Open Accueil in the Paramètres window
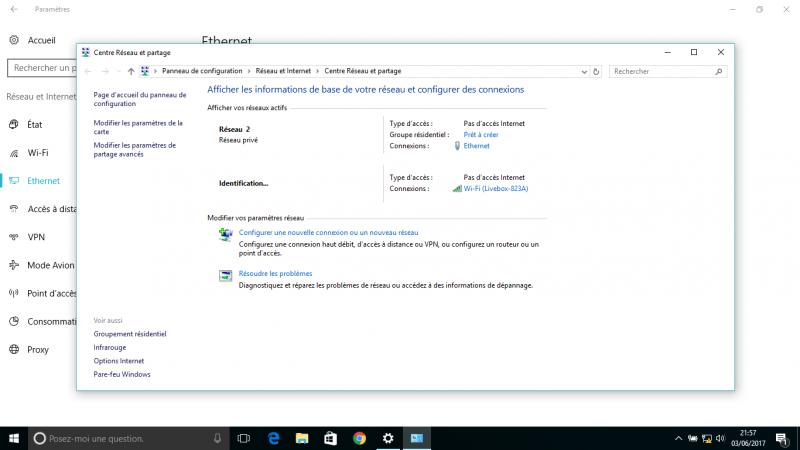The image size is (800, 450). pyautogui.click(x=41, y=40)
